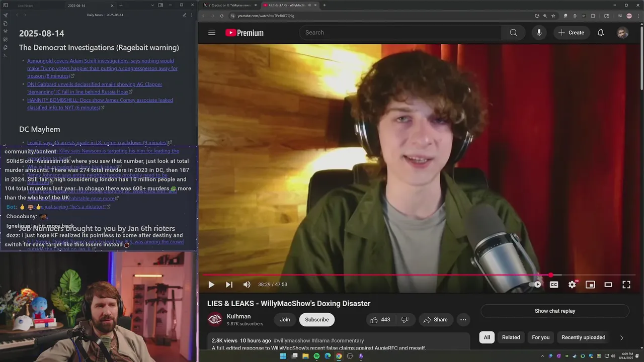Focus the YouTube search field
Viewport: 644px width, 362px height.
tap(400, 33)
